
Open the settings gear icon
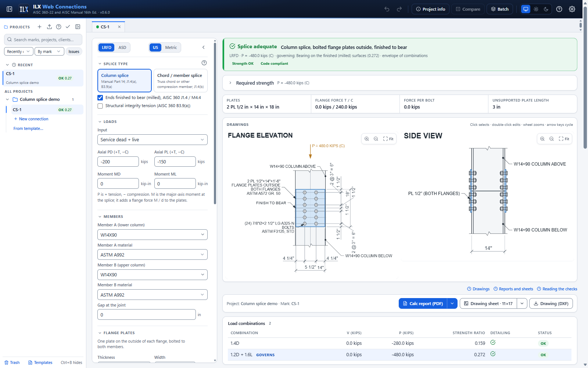click(572, 9)
